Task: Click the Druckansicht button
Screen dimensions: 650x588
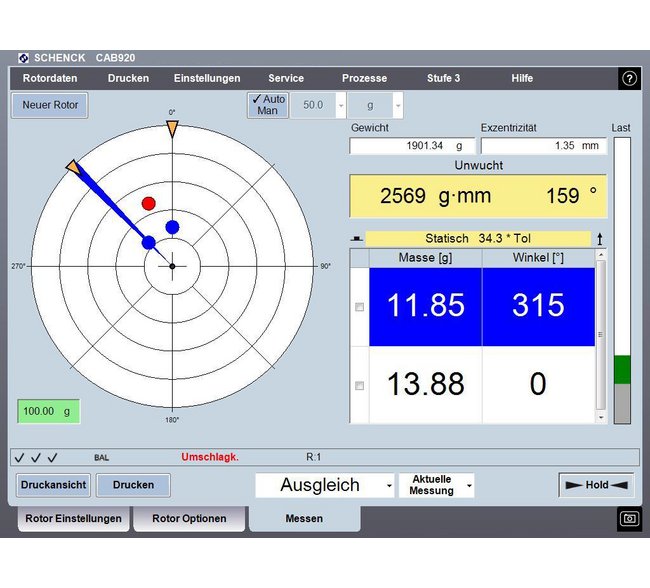Action: (x=53, y=485)
